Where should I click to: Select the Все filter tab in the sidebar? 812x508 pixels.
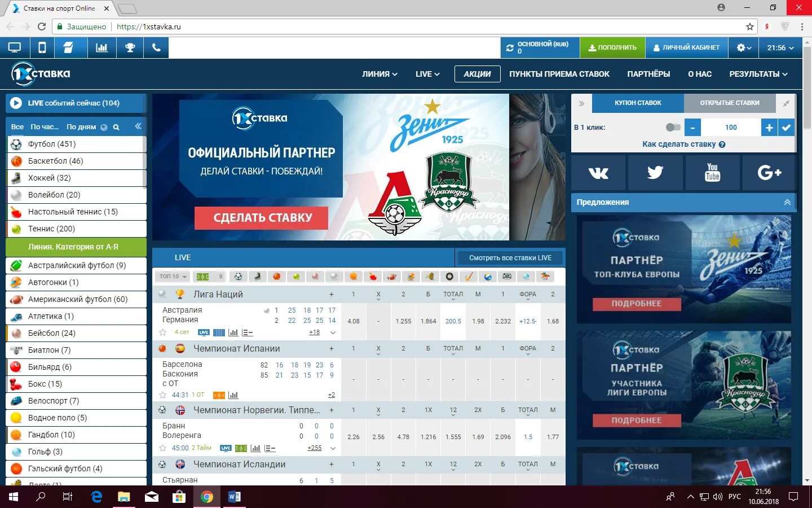click(x=17, y=127)
